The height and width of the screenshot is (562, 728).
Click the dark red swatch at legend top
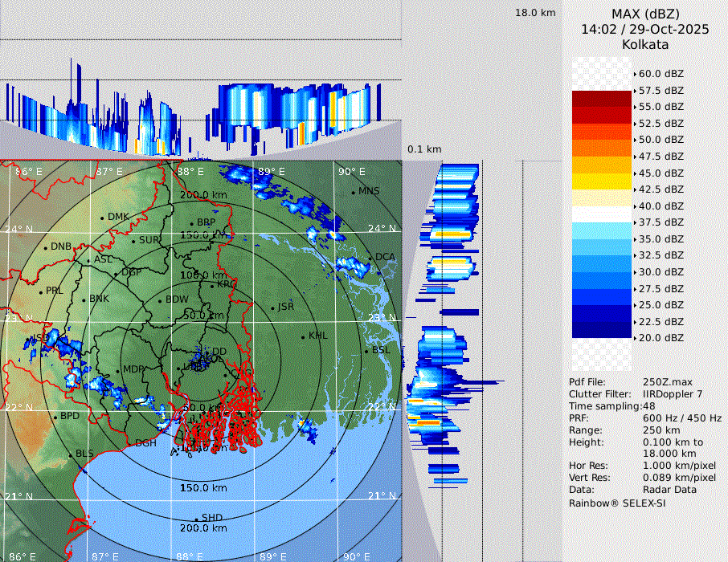pos(601,99)
